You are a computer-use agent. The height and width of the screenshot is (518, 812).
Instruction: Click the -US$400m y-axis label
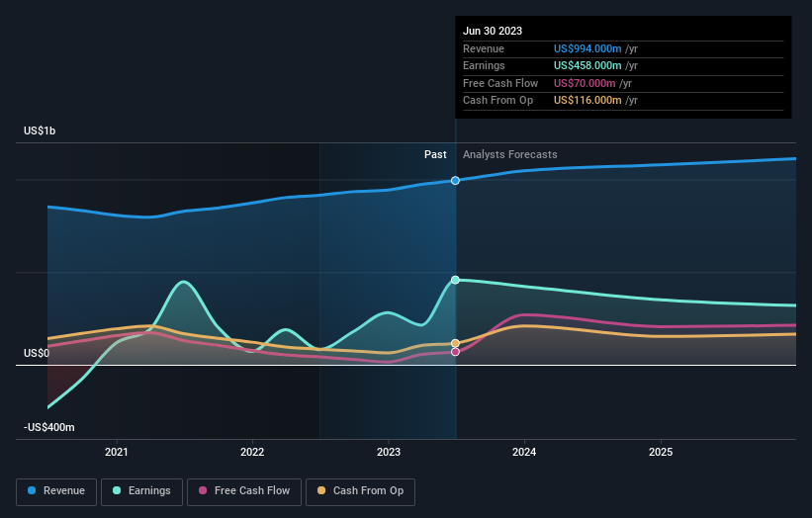pos(49,427)
